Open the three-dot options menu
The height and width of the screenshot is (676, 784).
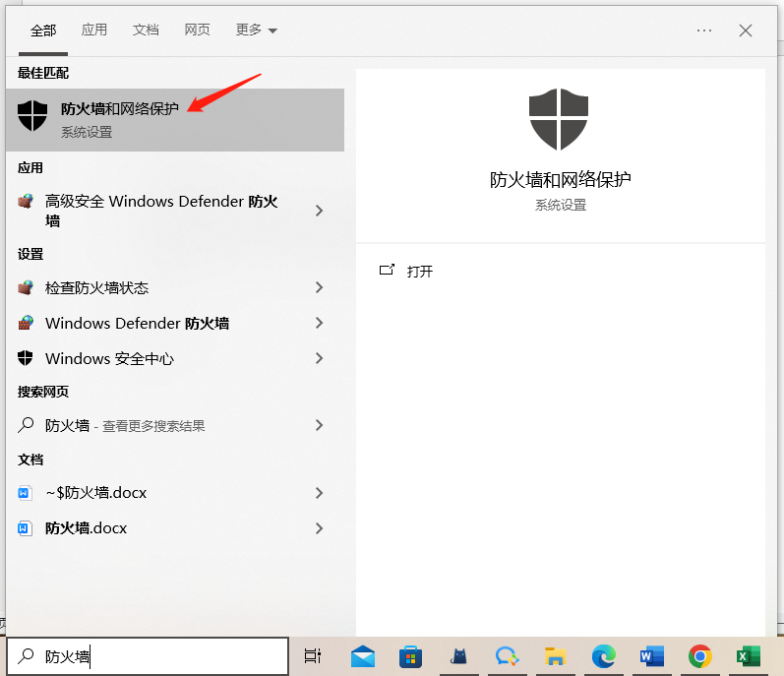(704, 31)
